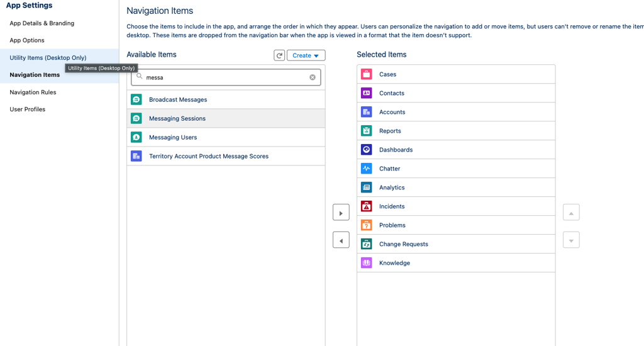This screenshot has width=644, height=346.
Task: Open User Profiles settings
Action: click(28, 109)
